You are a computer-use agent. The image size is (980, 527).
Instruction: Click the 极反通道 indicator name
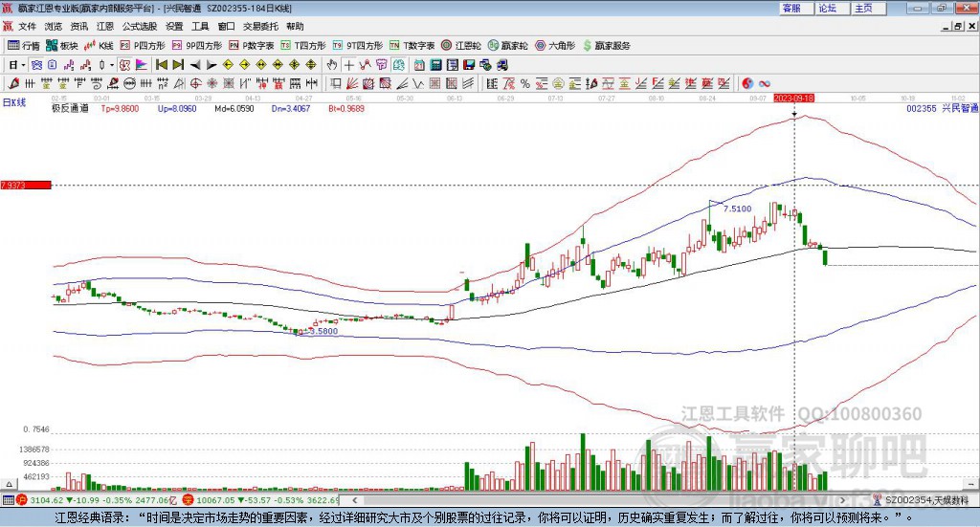(70, 109)
